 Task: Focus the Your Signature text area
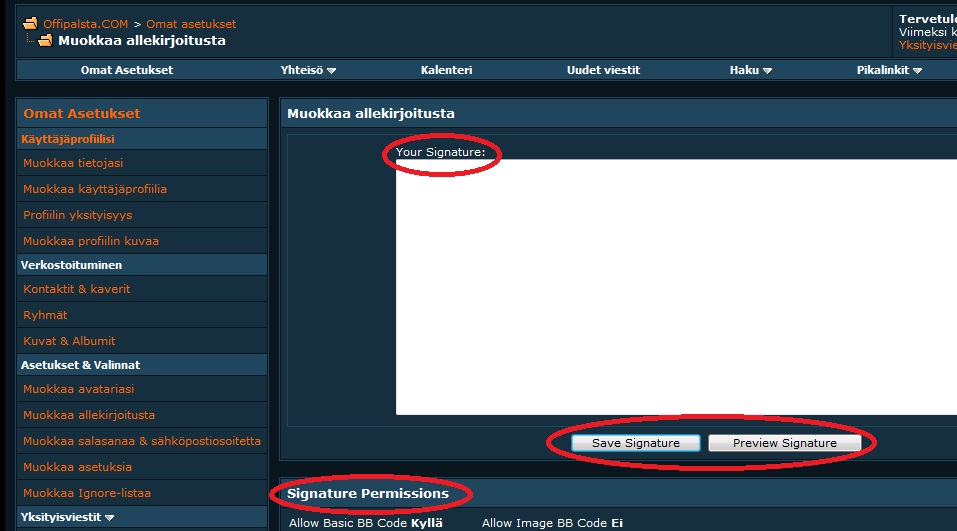pyautogui.click(x=675, y=290)
